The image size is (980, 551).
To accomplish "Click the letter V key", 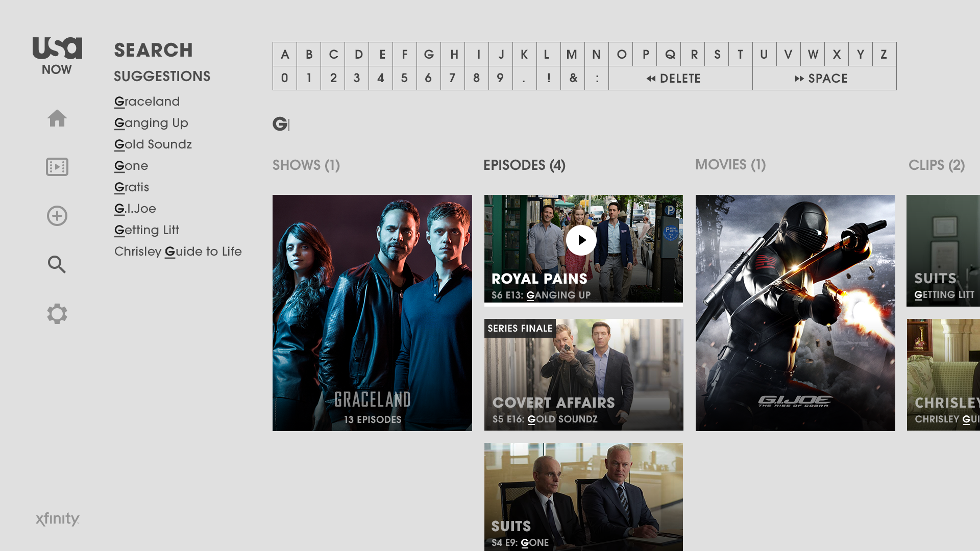I will pos(789,54).
